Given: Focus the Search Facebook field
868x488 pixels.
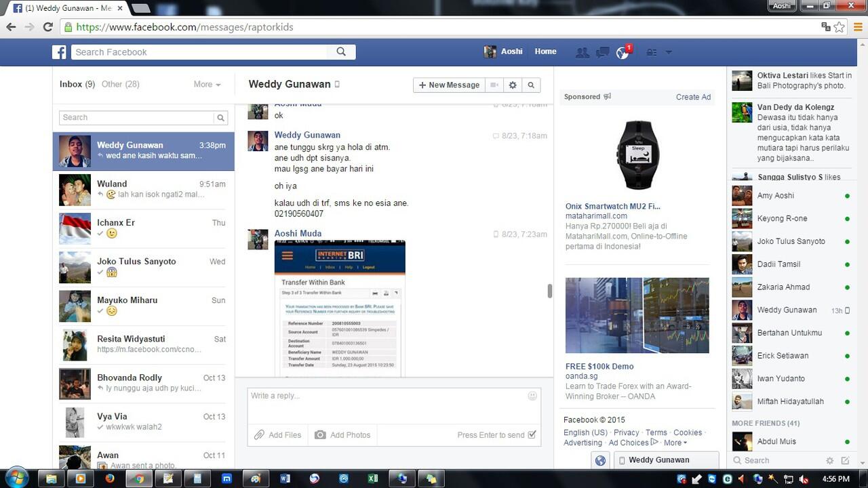Looking at the screenshot, I should click(200, 52).
